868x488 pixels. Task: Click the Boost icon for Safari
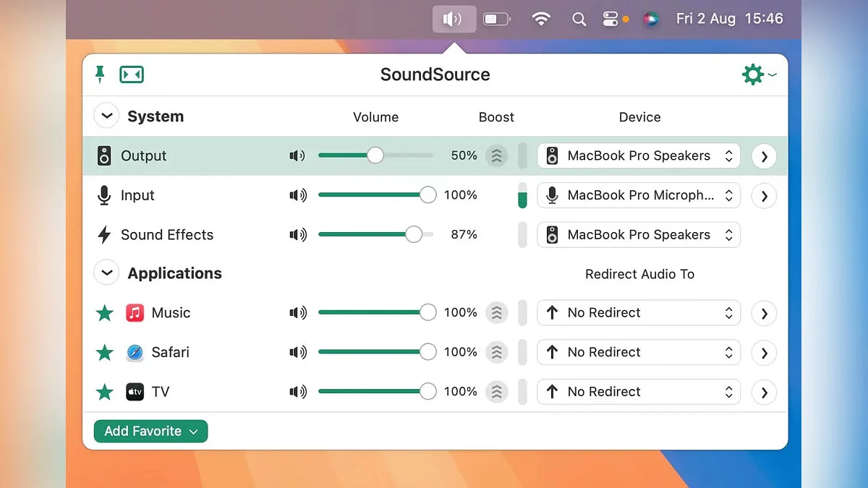(x=496, y=353)
